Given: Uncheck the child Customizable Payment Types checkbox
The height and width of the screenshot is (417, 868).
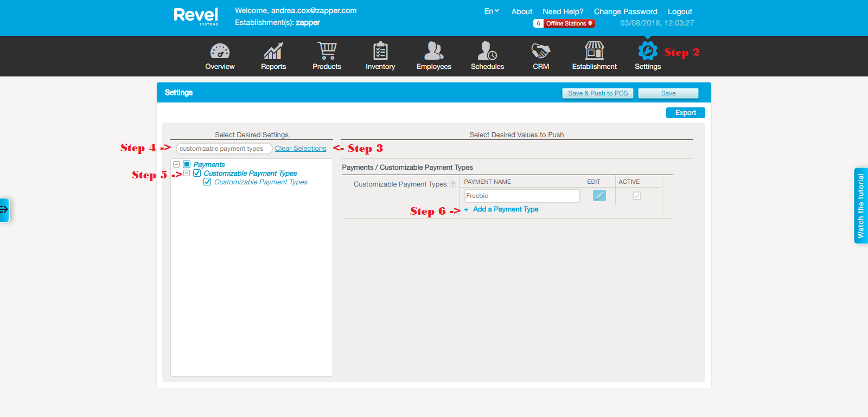Looking at the screenshot, I should click(x=207, y=182).
